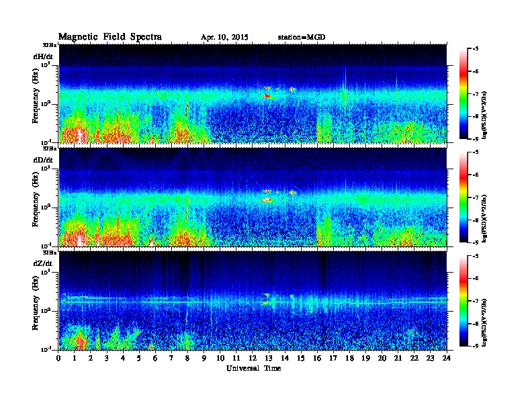Click the white-hot patch near 1 UT in dH/dt panel
Image resolution: width=532 pixels, height=411 pixels.
pyautogui.click(x=80, y=135)
